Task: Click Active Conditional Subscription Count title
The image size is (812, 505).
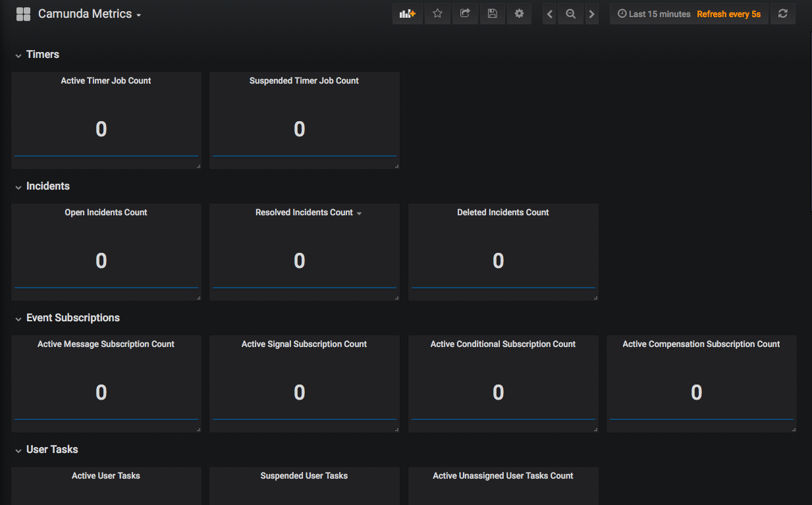Action: coord(503,344)
